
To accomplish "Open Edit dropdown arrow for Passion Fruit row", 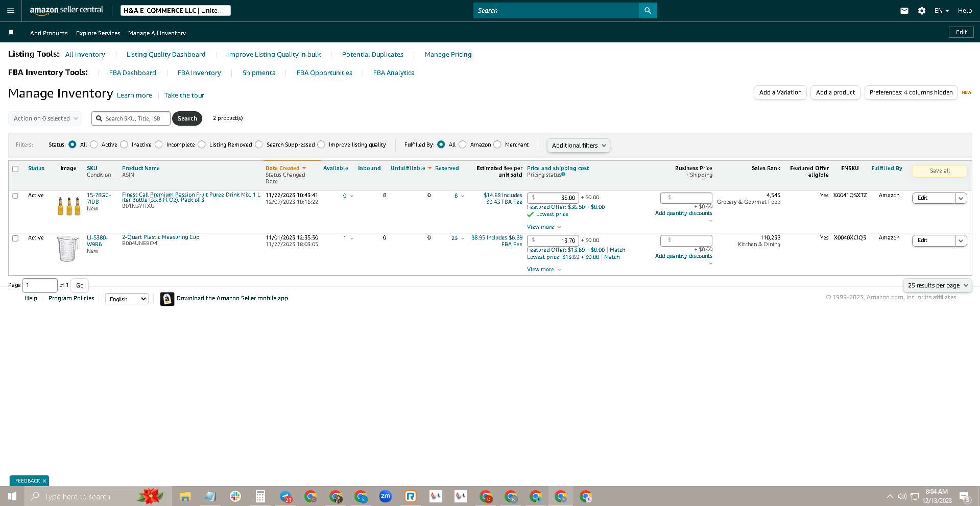I will 961,198.
